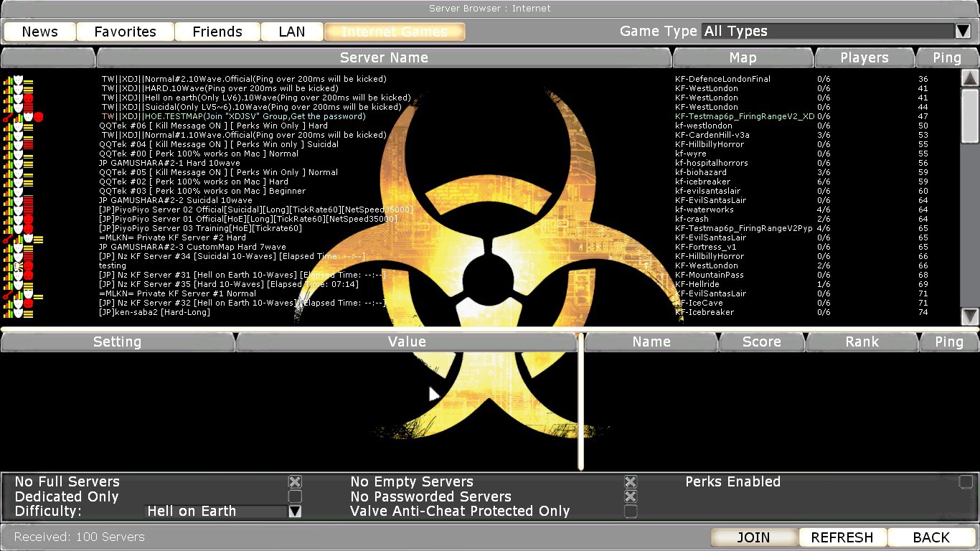
Task: Enable Valve Anti-Cheat Protected Only checkbox
Action: click(631, 512)
